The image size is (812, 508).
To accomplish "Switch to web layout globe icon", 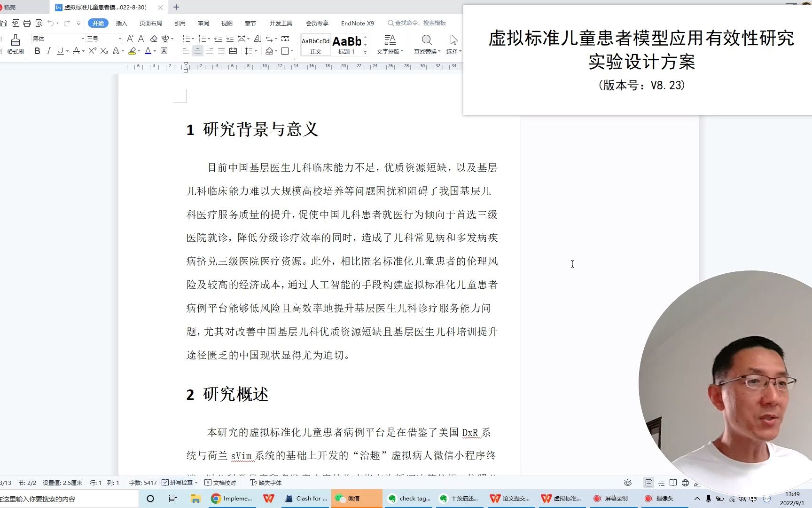I will (686, 483).
